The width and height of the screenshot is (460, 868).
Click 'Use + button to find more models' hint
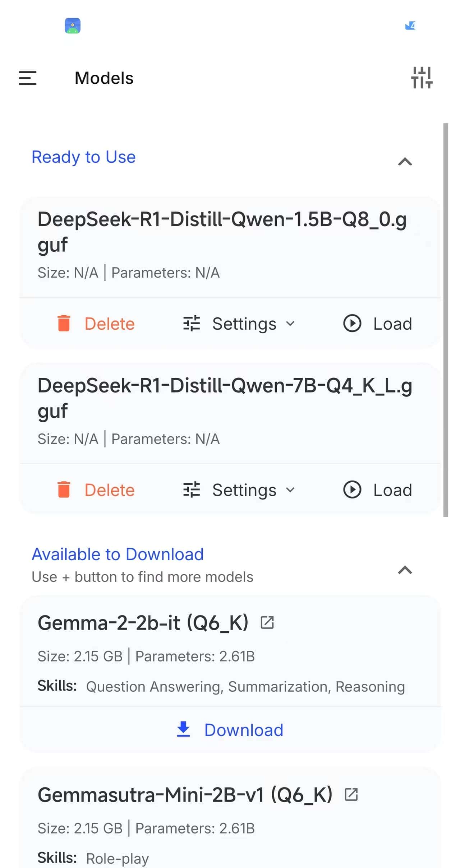click(142, 577)
